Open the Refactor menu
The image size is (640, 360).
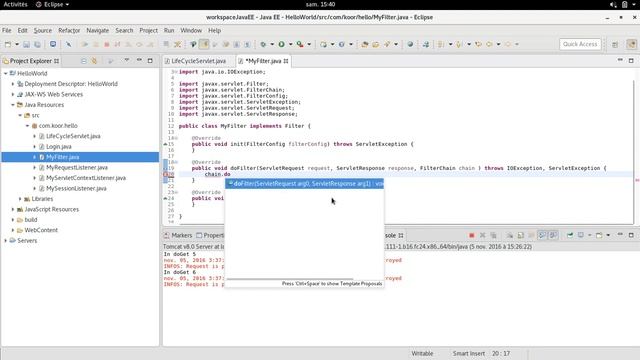69,30
